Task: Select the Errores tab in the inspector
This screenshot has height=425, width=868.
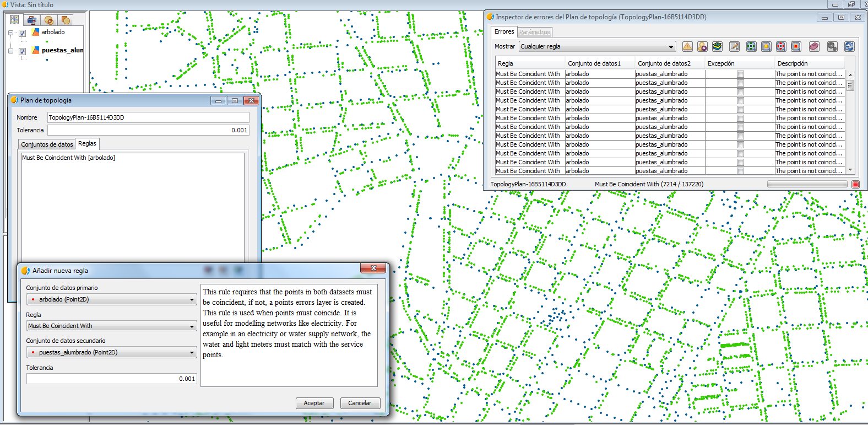Action: click(504, 32)
